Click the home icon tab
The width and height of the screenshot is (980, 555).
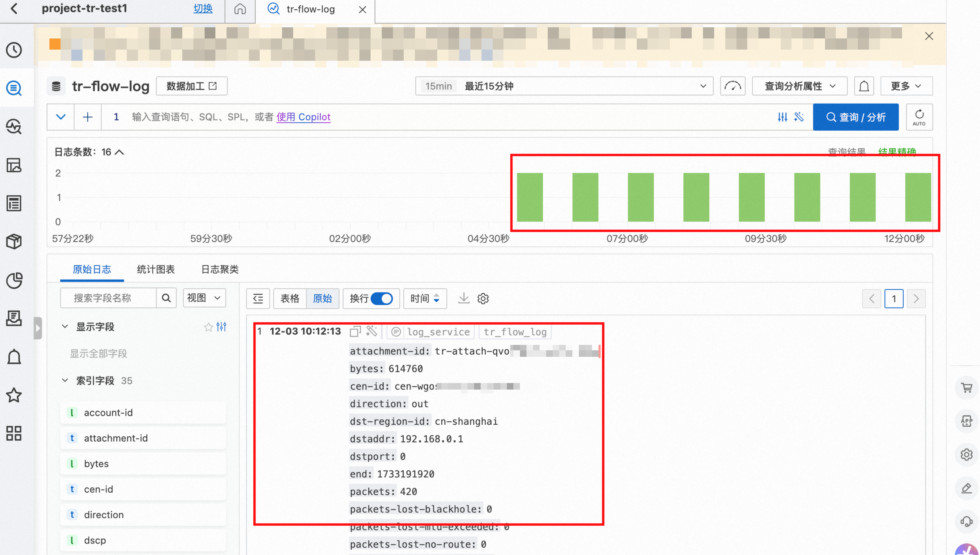[240, 9]
